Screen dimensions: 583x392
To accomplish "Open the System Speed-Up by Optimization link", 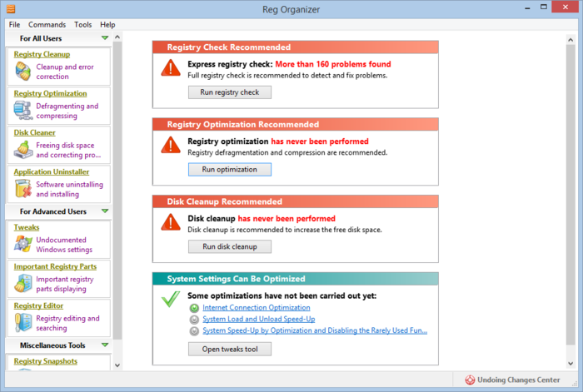I will point(315,330).
